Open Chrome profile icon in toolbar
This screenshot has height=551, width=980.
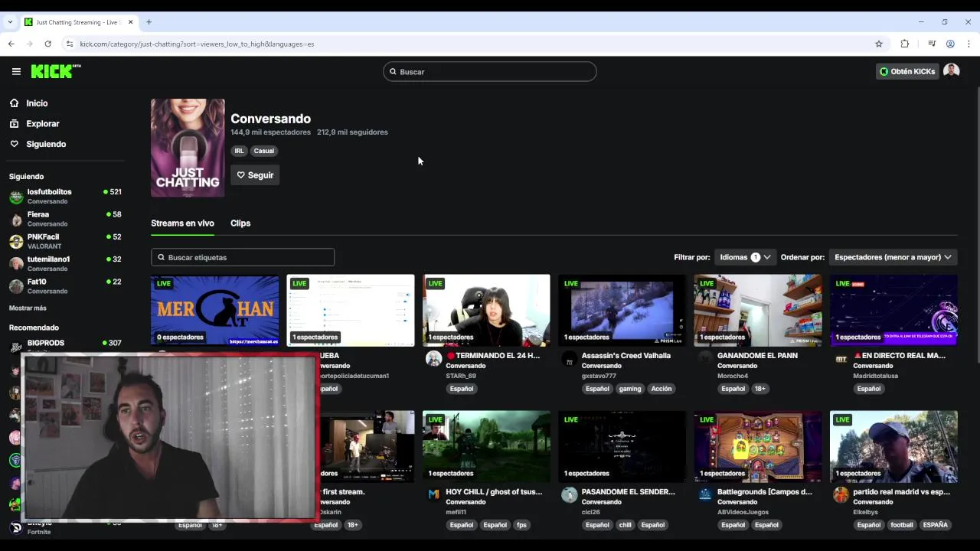[x=950, y=44]
